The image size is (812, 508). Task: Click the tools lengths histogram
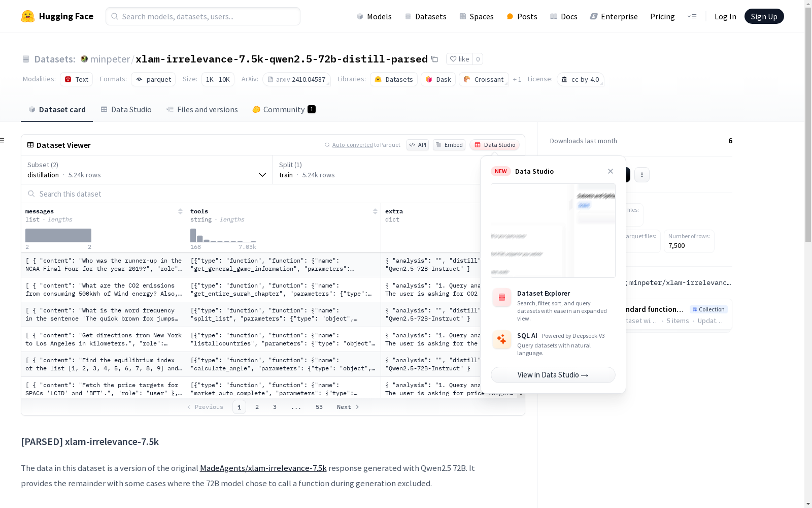pyautogui.click(x=223, y=235)
